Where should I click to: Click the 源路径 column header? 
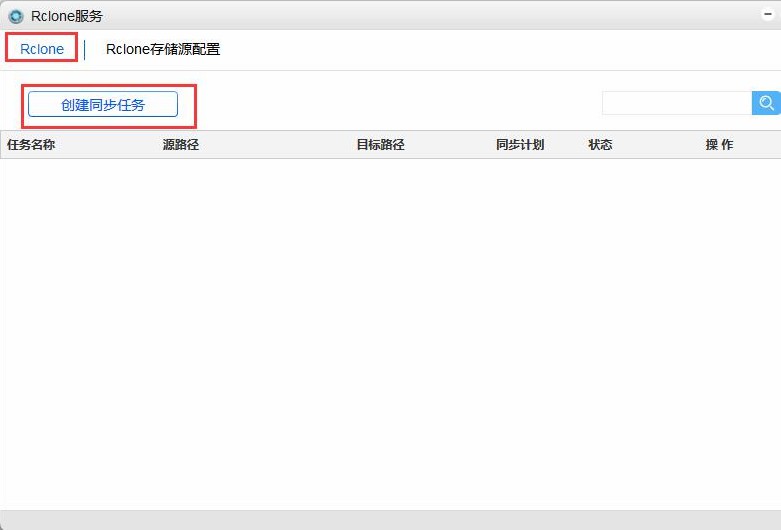(181, 145)
